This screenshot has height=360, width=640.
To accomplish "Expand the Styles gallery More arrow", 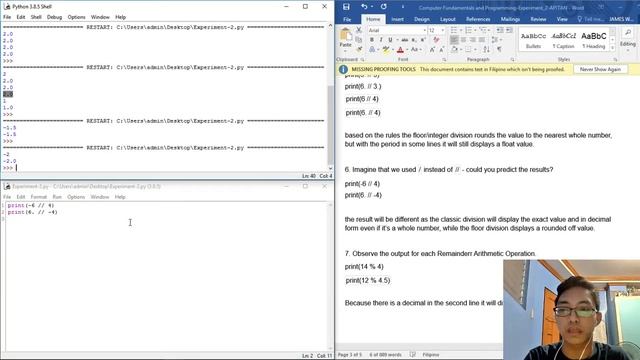I will click(612, 48).
